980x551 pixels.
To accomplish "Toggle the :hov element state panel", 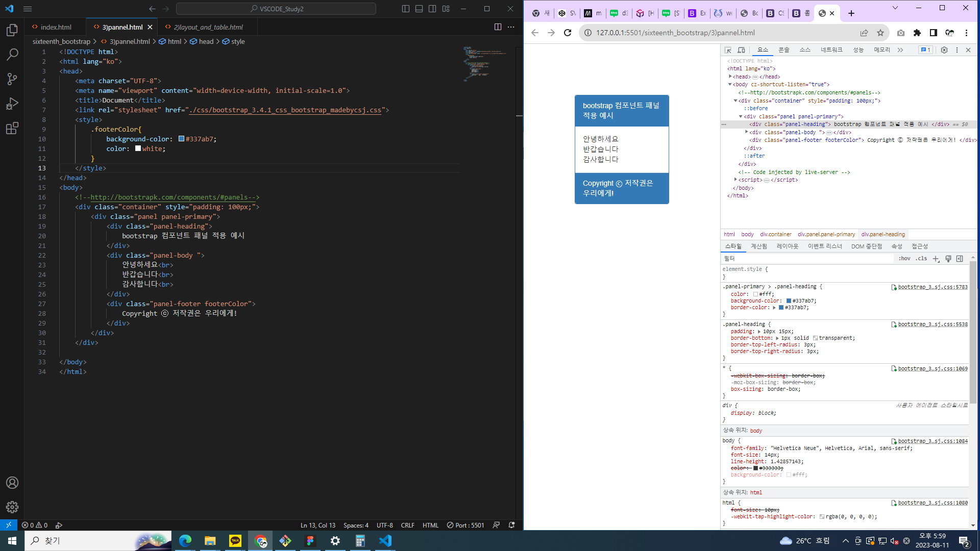I will click(904, 259).
